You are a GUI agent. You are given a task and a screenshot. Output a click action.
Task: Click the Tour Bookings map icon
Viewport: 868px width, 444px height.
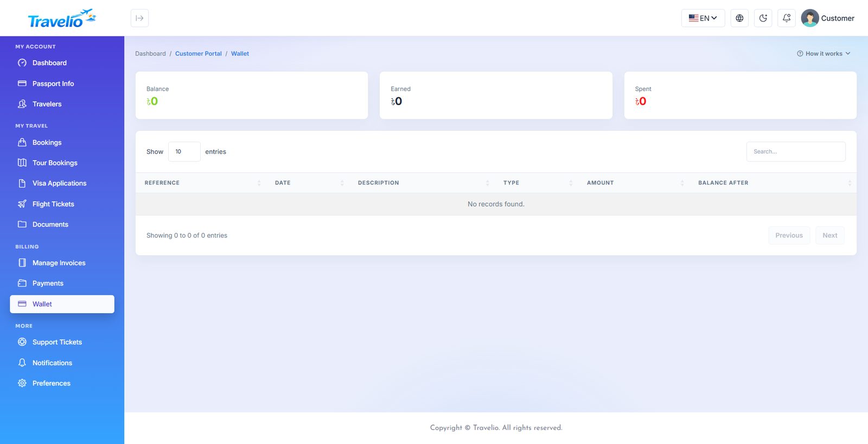click(x=22, y=163)
